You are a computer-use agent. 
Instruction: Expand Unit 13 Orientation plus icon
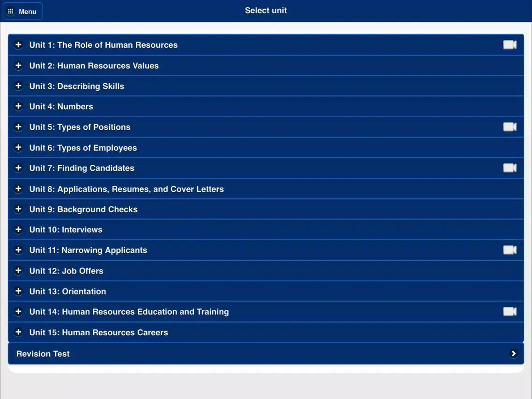(x=18, y=291)
